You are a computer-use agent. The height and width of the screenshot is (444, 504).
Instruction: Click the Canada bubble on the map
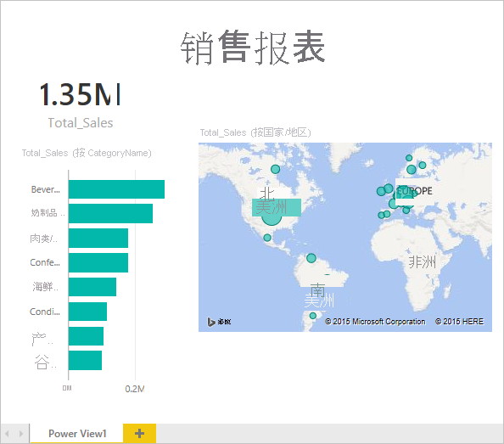(275, 169)
